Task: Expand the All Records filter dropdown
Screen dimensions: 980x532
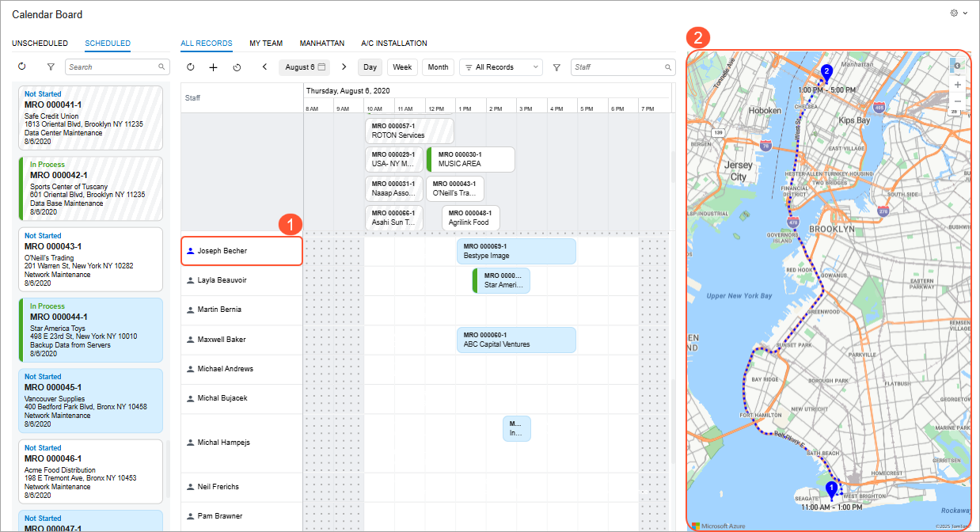Action: pyautogui.click(x=500, y=67)
